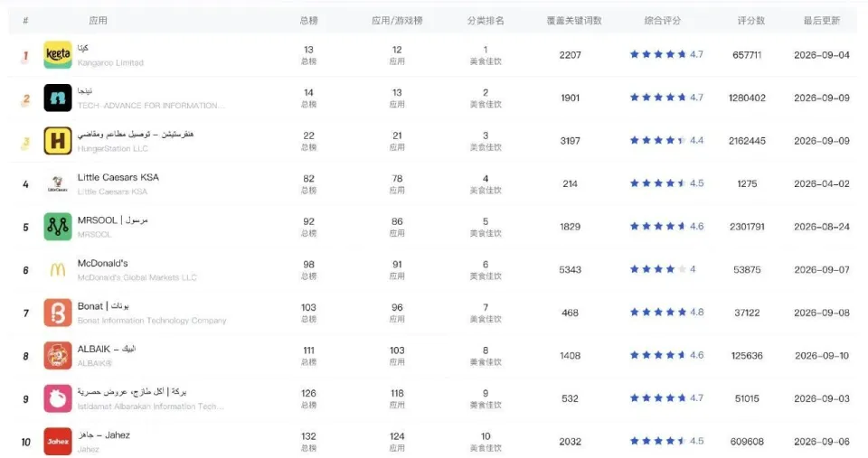
Task: Open the ALBAIK app icon
Action: [58, 356]
